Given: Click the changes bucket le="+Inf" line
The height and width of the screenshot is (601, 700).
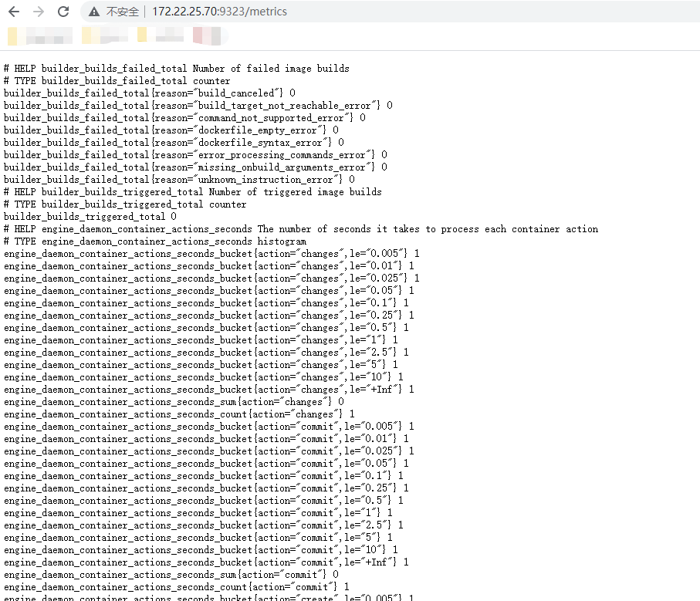Looking at the screenshot, I should pos(209,390).
